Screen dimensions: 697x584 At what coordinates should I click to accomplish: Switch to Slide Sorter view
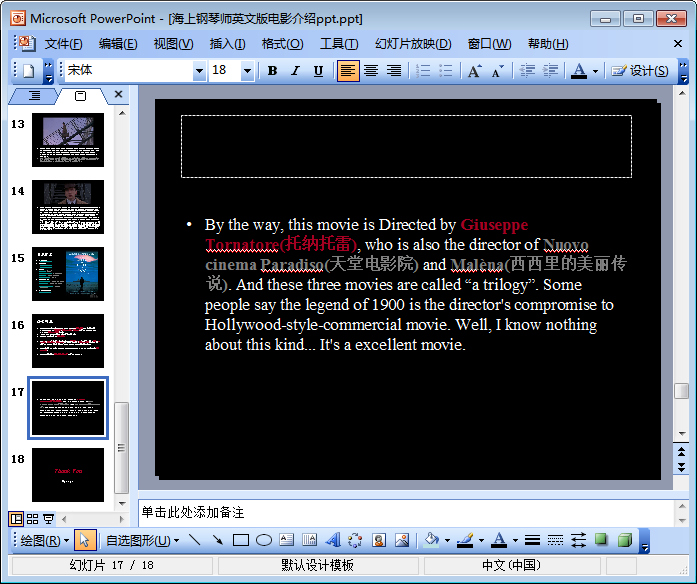coord(32,519)
